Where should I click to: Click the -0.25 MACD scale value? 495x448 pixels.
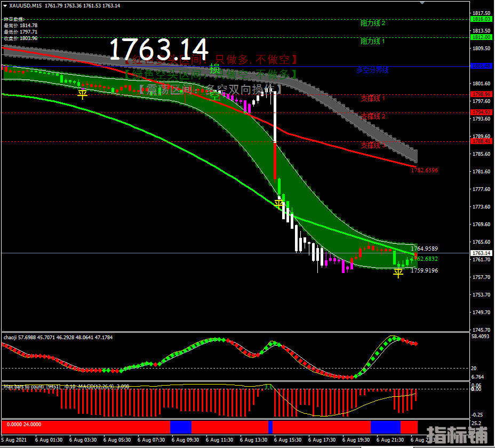click(x=477, y=414)
